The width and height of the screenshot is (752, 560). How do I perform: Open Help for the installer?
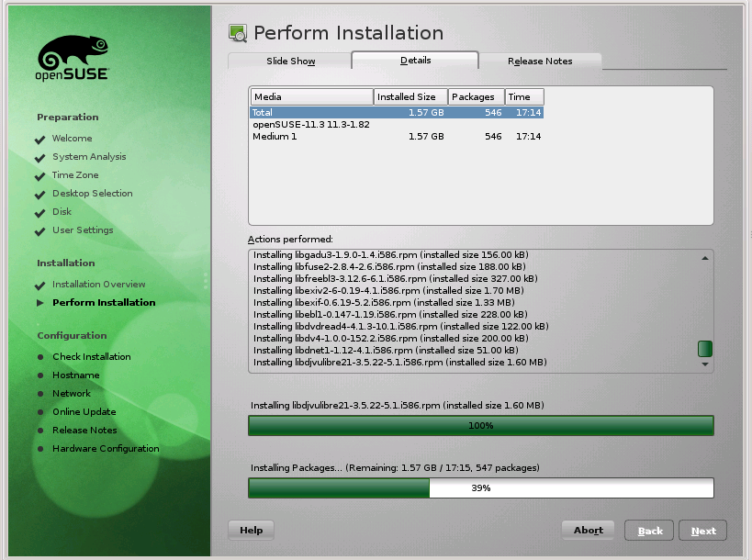[251, 530]
